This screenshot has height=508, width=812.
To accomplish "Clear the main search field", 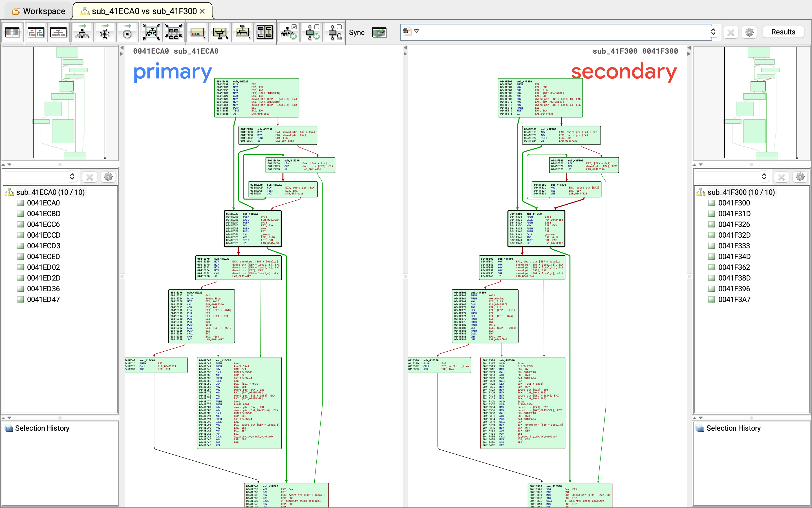I will pyautogui.click(x=731, y=32).
